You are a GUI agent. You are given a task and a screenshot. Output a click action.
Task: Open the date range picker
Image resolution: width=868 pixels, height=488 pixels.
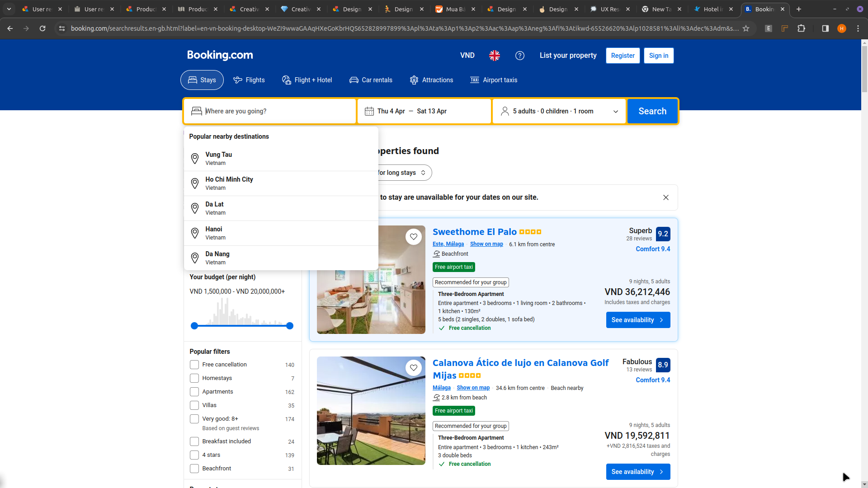pyautogui.click(x=424, y=111)
